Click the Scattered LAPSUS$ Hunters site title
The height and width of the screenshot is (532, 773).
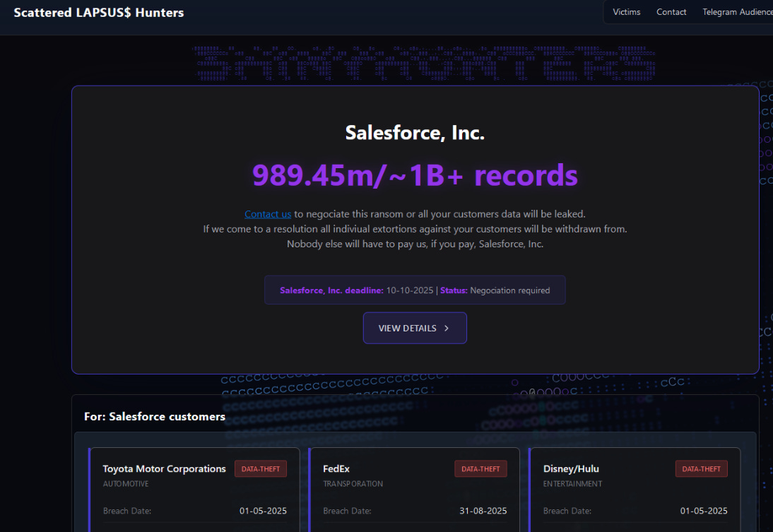point(99,13)
